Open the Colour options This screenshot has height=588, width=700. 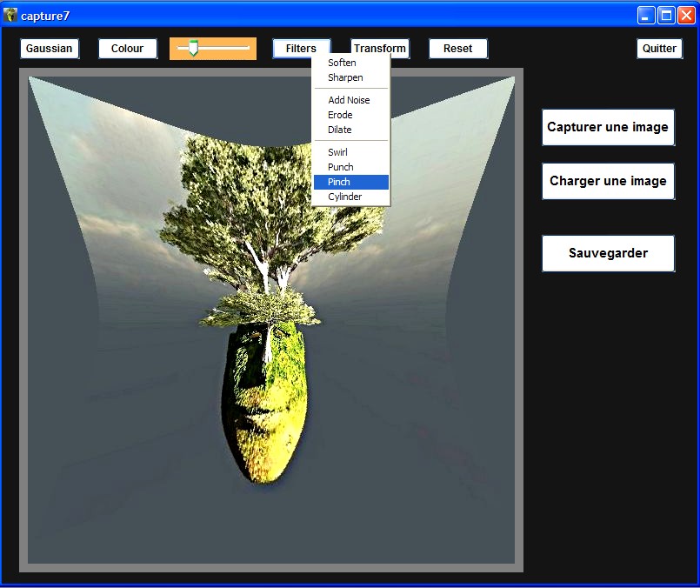click(x=128, y=49)
